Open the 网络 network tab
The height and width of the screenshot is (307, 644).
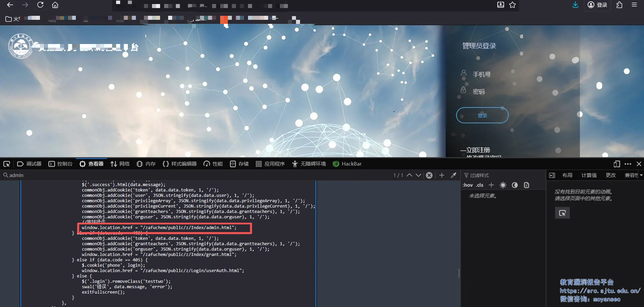point(120,164)
